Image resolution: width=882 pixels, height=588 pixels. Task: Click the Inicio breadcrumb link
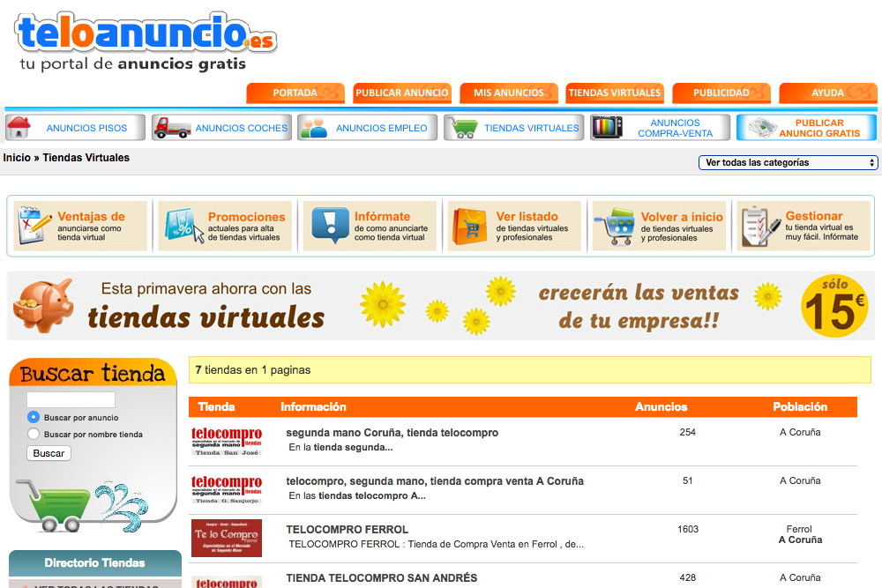pos(17,158)
